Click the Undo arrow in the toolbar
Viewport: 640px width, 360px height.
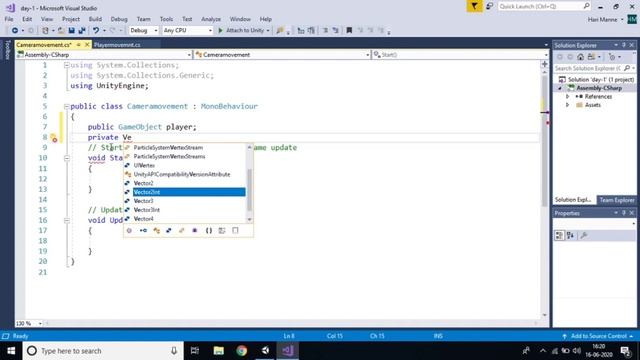point(96,31)
